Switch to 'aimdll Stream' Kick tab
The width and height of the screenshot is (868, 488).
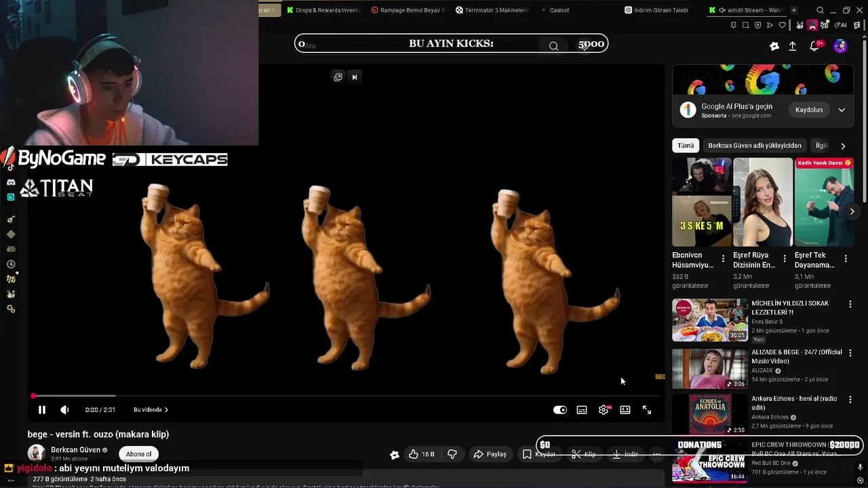click(745, 10)
